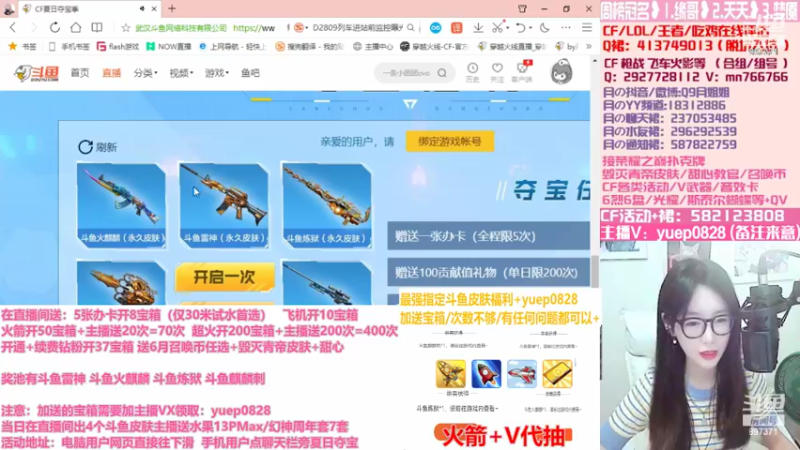
Task: Select the golden card gift icon
Action: (557, 373)
